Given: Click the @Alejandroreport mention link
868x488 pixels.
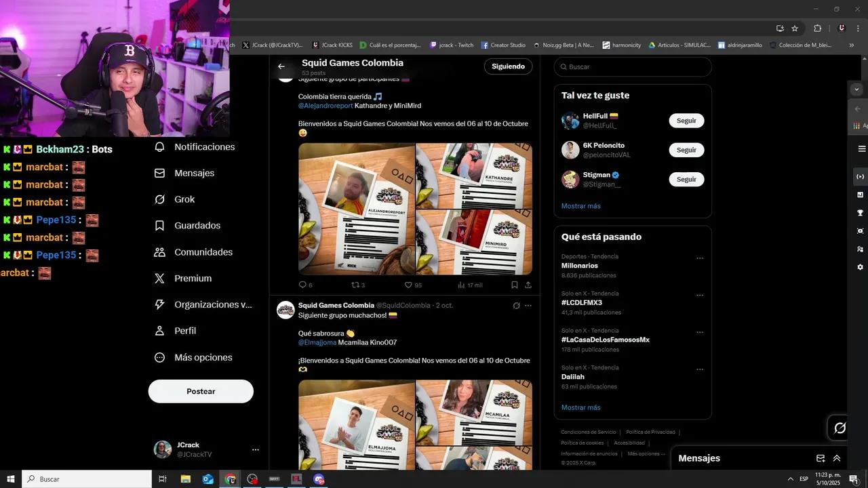Looking at the screenshot, I should pyautogui.click(x=325, y=106).
